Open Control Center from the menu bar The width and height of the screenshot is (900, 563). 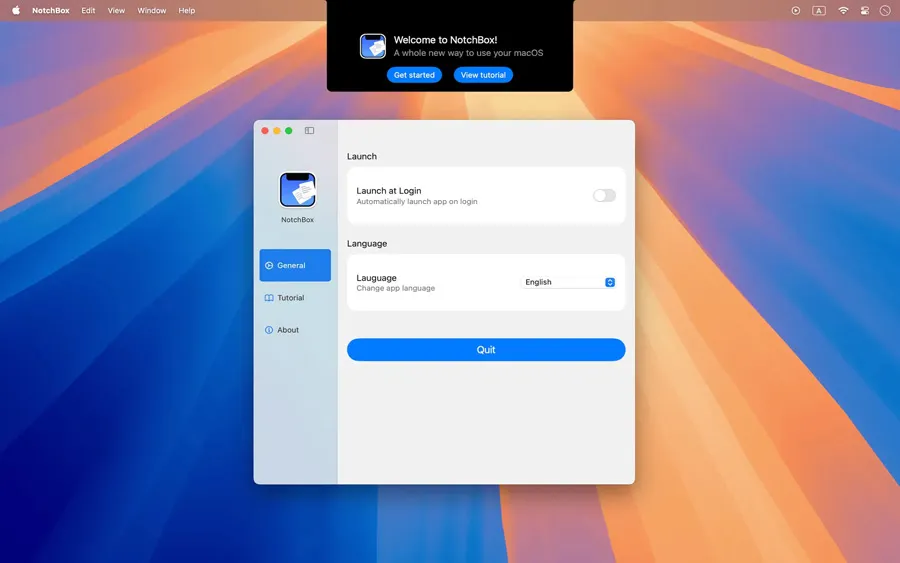click(x=865, y=10)
